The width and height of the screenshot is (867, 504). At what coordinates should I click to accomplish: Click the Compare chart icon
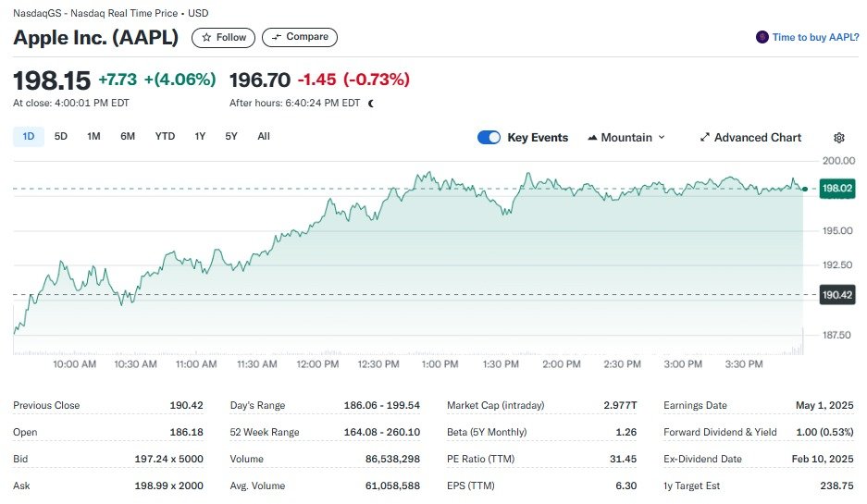[x=277, y=38]
